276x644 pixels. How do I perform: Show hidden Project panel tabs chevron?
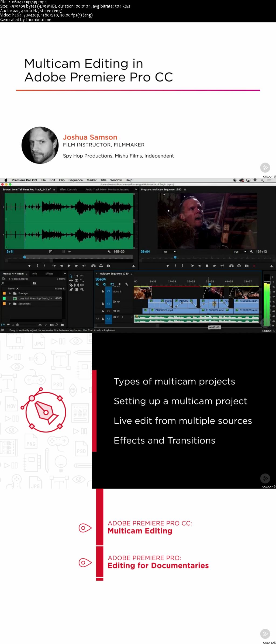coord(64,274)
